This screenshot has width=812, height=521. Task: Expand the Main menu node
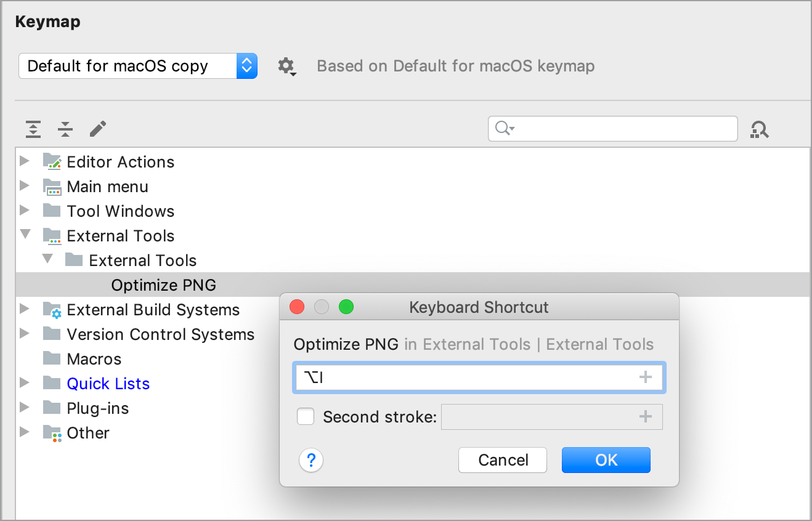pyautogui.click(x=25, y=186)
